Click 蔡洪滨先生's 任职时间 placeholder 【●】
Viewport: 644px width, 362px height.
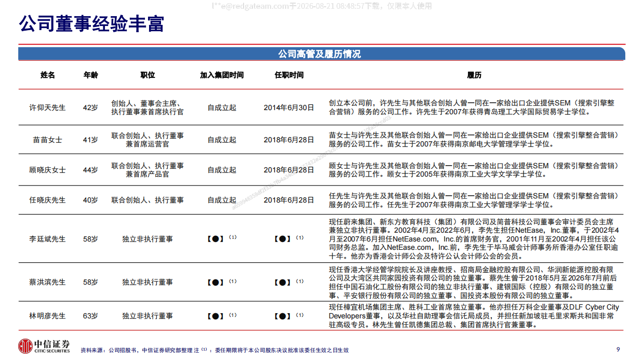283,283
